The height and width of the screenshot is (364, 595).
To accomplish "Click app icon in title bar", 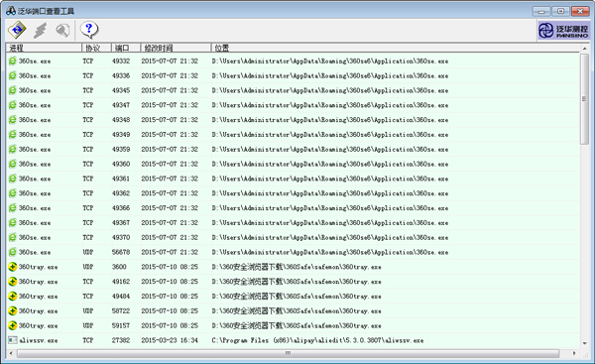I will [x=11, y=11].
